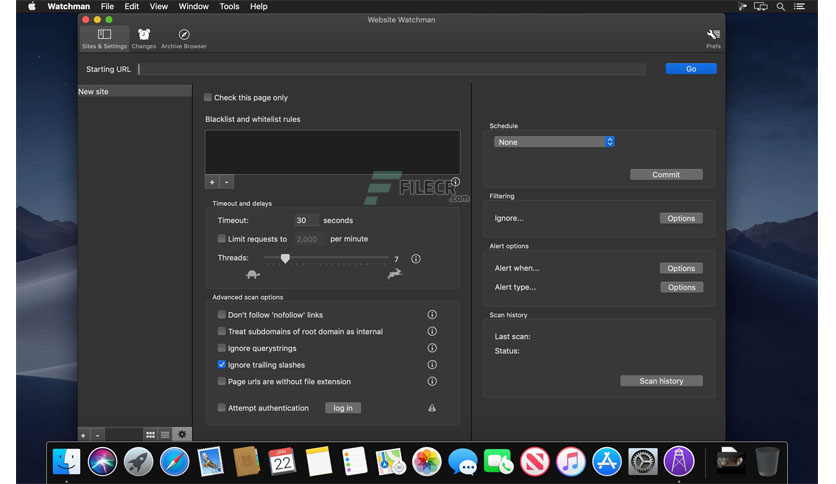Image resolution: width=836 pixels, height=484 pixels.
Task: Open Photos from the Dock
Action: point(427,461)
